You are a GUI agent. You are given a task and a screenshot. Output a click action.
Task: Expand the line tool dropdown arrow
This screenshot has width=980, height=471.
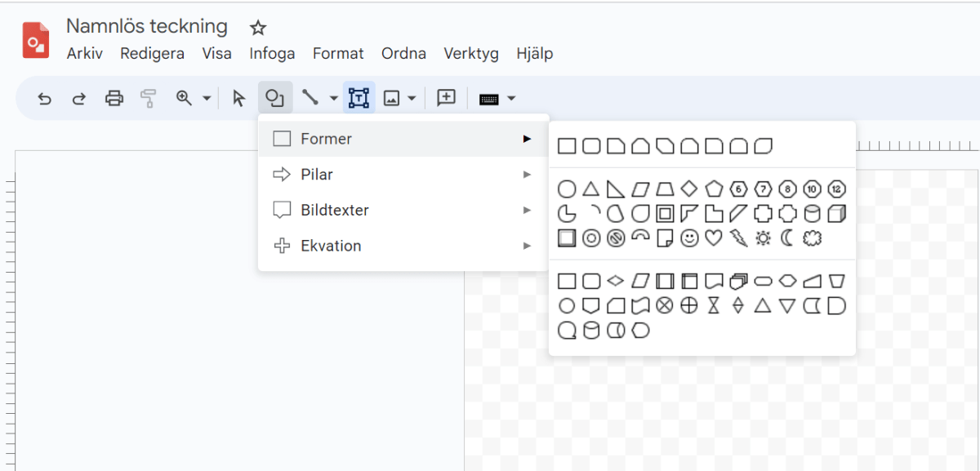333,99
